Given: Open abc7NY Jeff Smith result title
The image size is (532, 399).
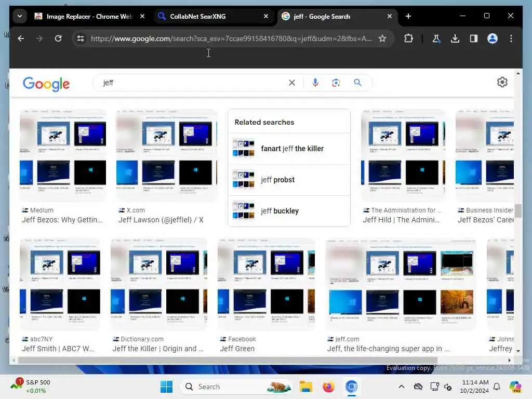Looking at the screenshot, I should 58,349.
